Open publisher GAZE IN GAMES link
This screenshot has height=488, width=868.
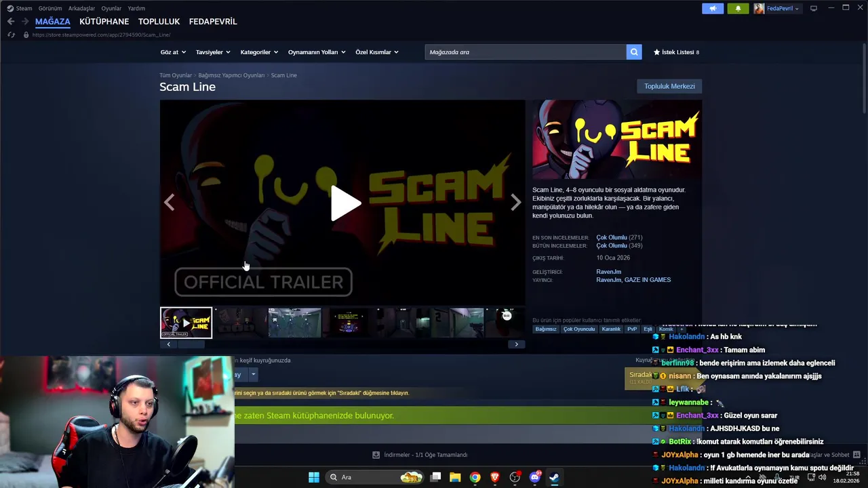point(648,280)
